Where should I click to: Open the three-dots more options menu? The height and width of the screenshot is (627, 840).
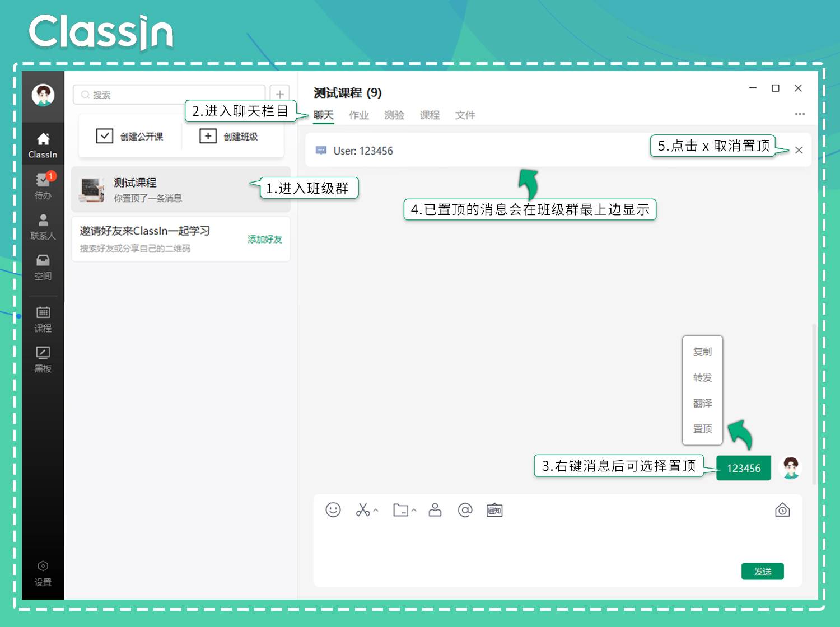point(800,114)
